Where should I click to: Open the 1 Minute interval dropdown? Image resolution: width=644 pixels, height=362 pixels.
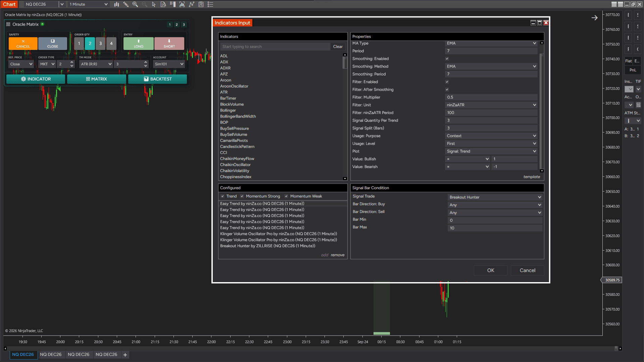(x=89, y=4)
